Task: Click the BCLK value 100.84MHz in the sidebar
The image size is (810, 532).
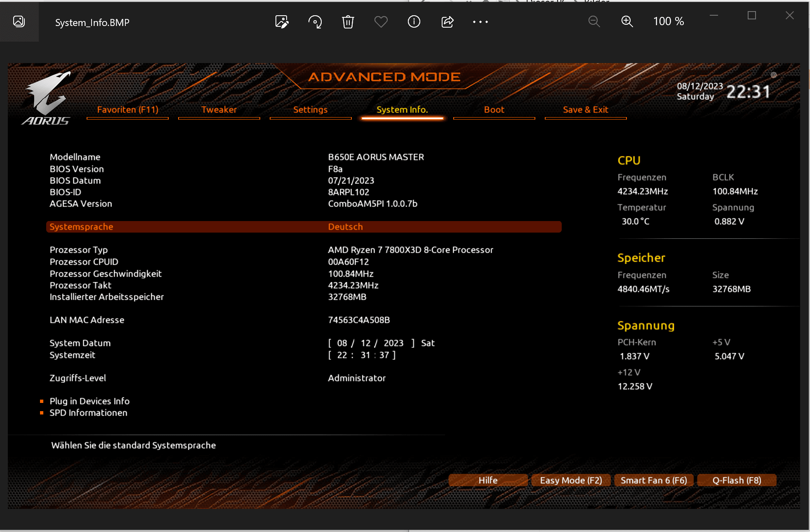Action: [x=735, y=191]
